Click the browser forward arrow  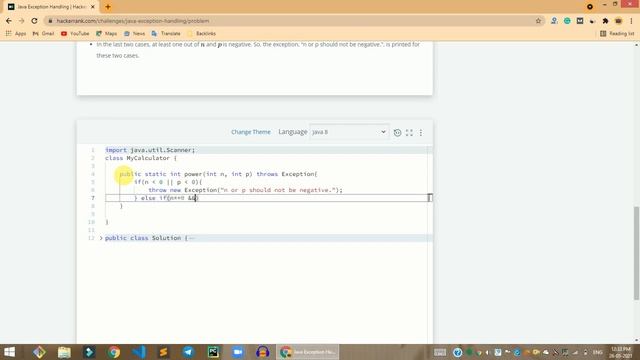point(22,21)
